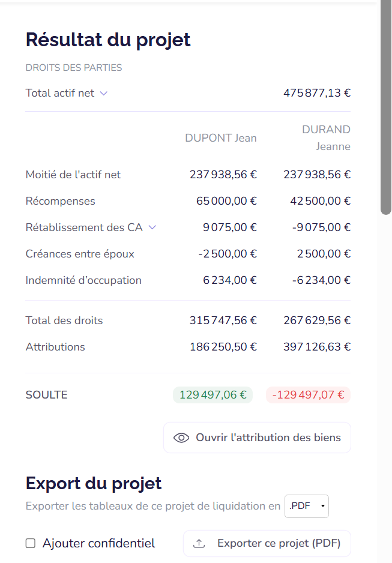Click the Ajouter confidentiel label text
Image resolution: width=392 pixels, height=563 pixels.
point(98,544)
